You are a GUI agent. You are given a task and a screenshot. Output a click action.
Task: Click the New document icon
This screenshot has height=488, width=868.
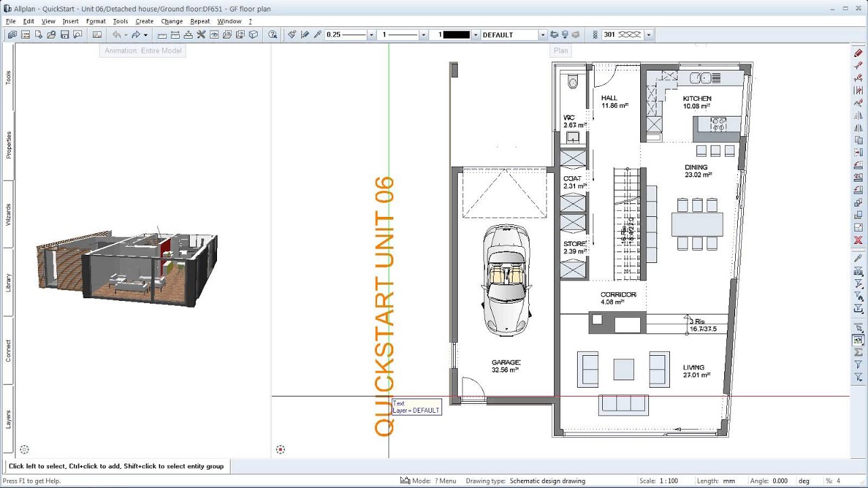[x=38, y=35]
